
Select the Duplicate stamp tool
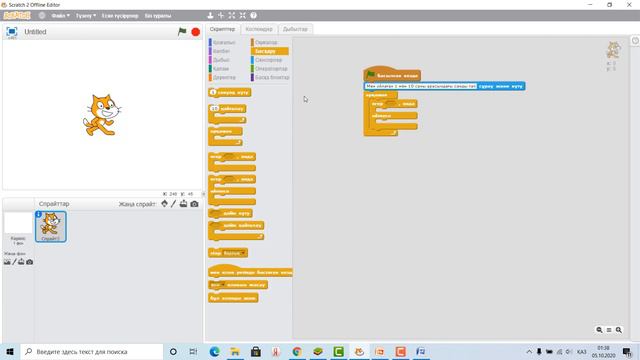click(x=210, y=16)
